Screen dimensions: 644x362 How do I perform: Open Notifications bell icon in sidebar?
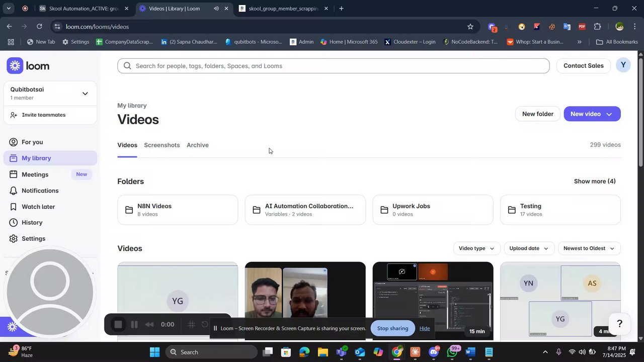[14, 191]
